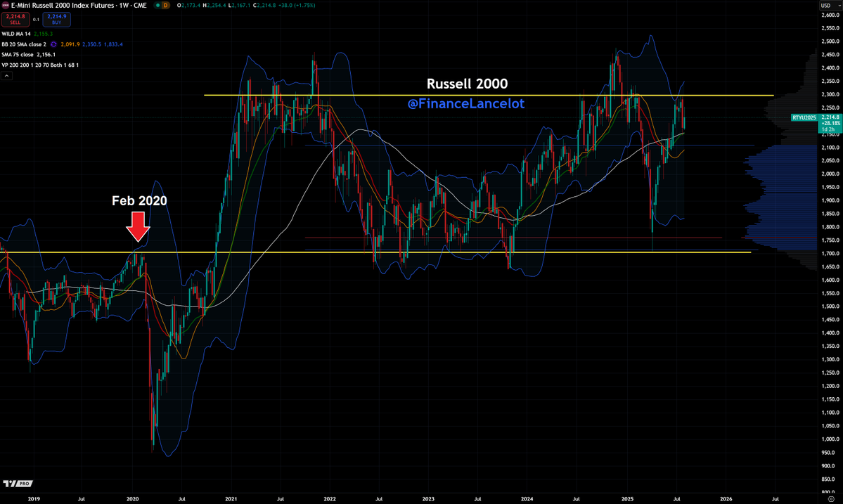
Task: Click the Russell 2000 symbol logo icon
Action: tap(6, 6)
